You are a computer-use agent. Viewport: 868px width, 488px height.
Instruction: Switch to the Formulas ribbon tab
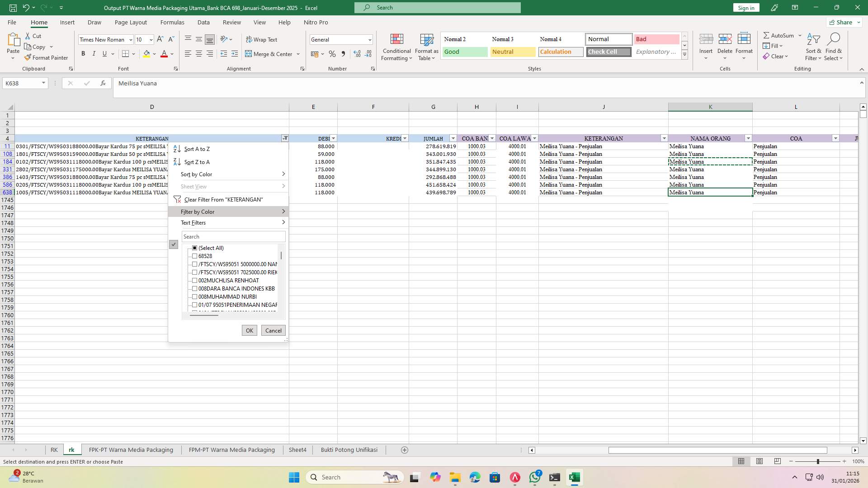(172, 22)
